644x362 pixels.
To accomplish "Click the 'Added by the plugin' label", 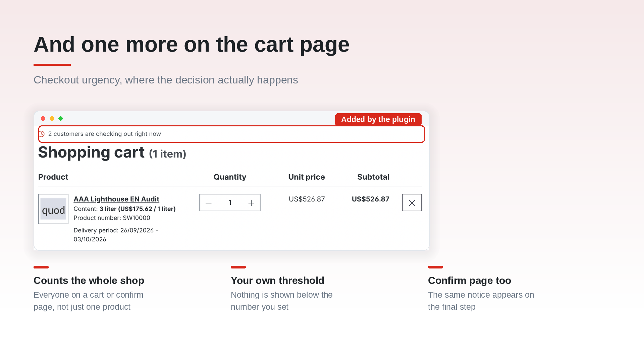I will pos(378,119).
